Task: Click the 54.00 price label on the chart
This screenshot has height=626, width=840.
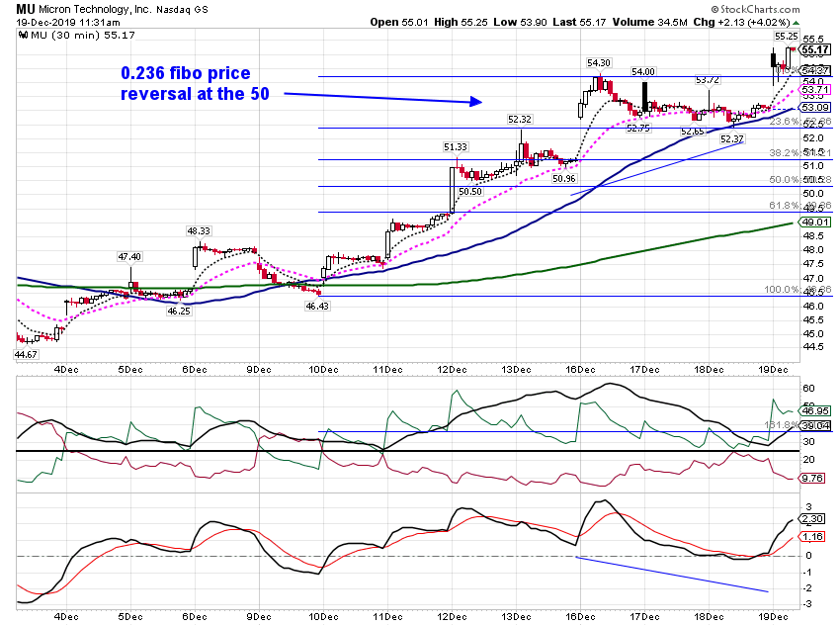Action: click(x=643, y=72)
